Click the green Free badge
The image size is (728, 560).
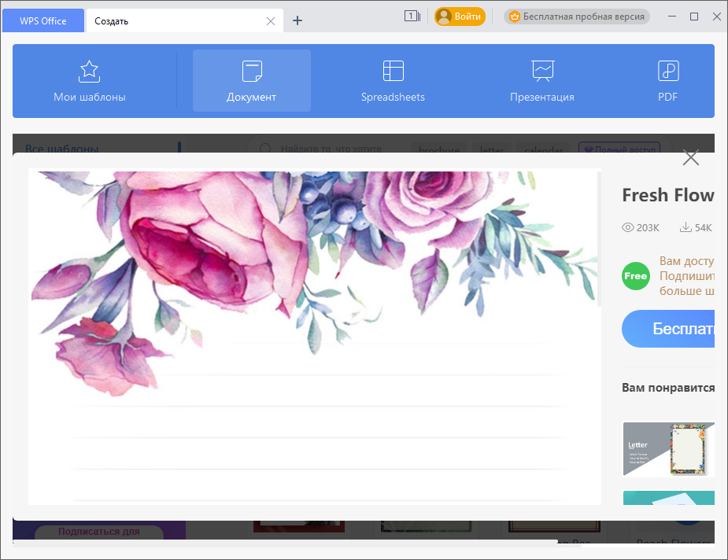coord(636,276)
